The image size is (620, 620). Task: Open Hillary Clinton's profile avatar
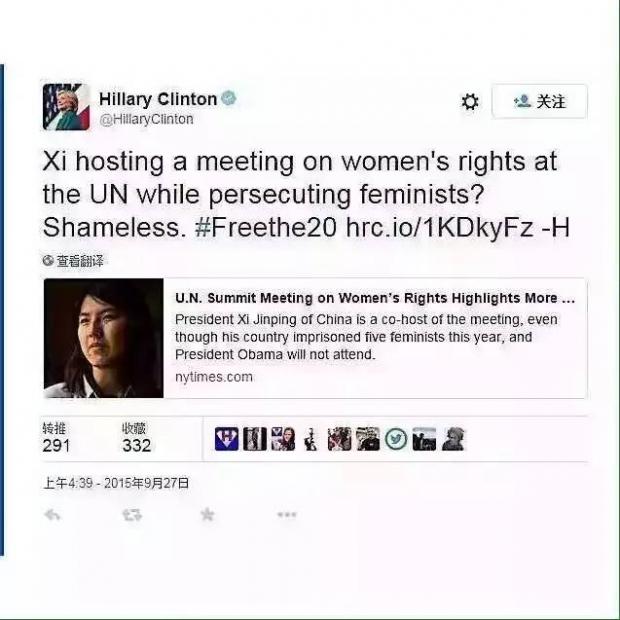pyautogui.click(x=66, y=107)
